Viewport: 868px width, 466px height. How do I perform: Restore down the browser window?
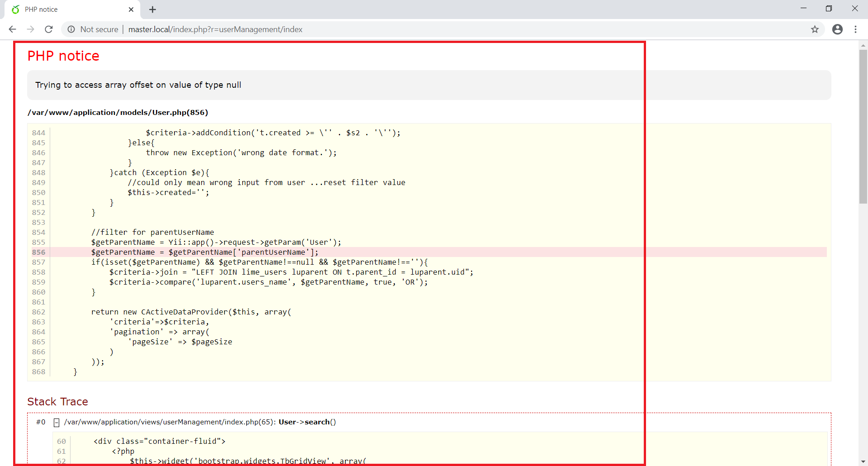829,9
